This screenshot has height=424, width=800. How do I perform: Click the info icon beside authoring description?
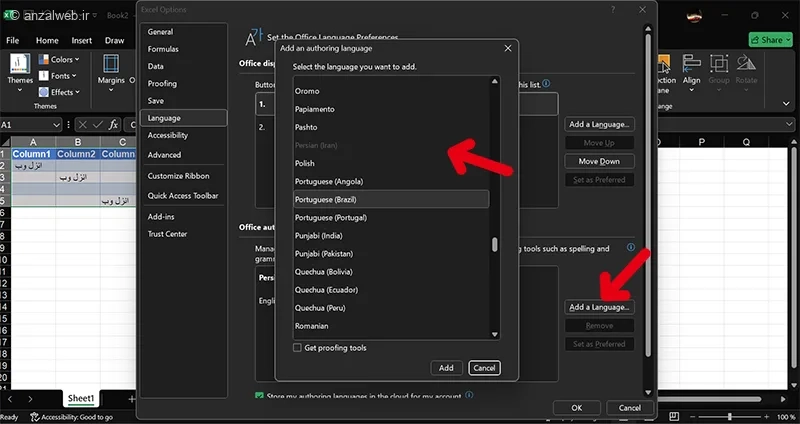point(631,247)
